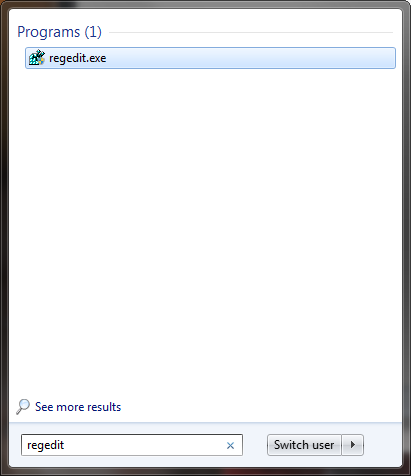The height and width of the screenshot is (476, 411).
Task: Click the result count (1) beside Programs
Action: 93,32
